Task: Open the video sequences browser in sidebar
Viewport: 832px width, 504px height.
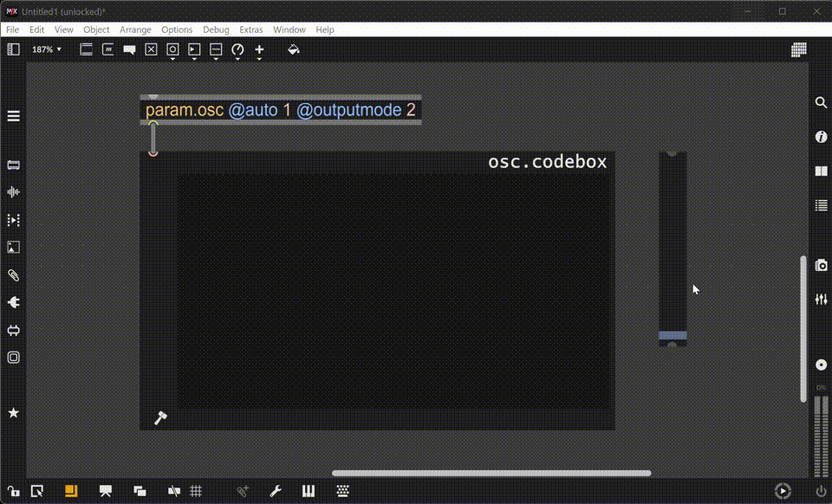Action: 13,220
